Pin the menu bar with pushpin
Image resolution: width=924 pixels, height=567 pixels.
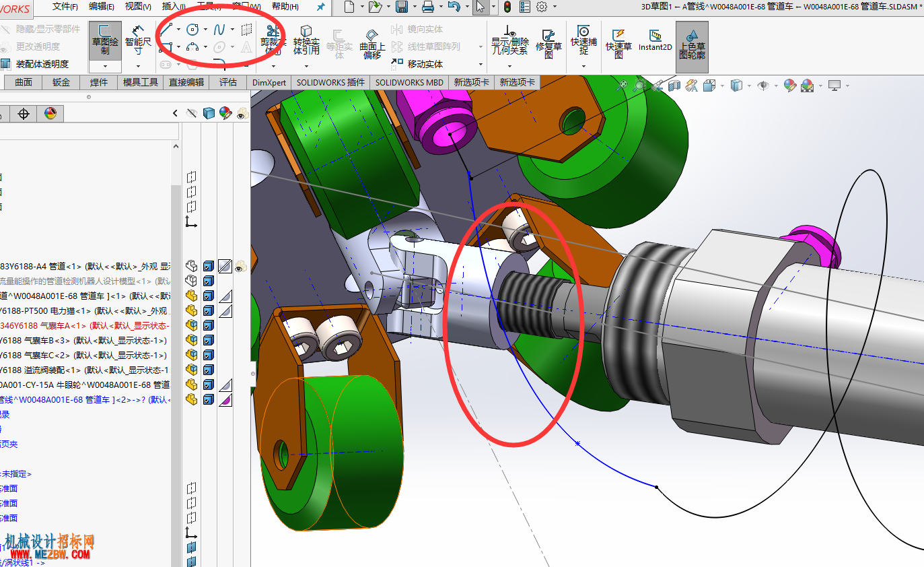tap(320, 7)
